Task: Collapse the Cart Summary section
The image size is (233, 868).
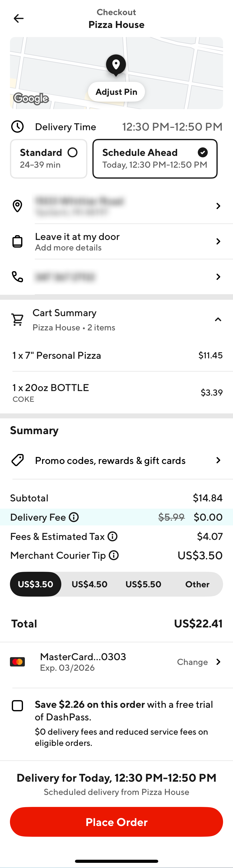Action: [x=218, y=319]
